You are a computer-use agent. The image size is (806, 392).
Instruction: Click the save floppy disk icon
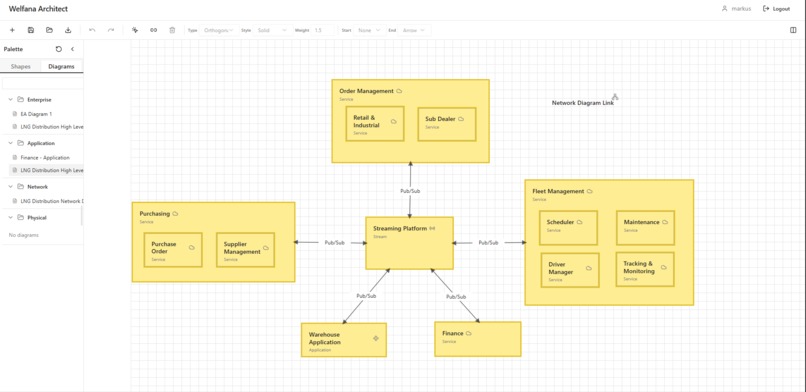[x=31, y=30]
